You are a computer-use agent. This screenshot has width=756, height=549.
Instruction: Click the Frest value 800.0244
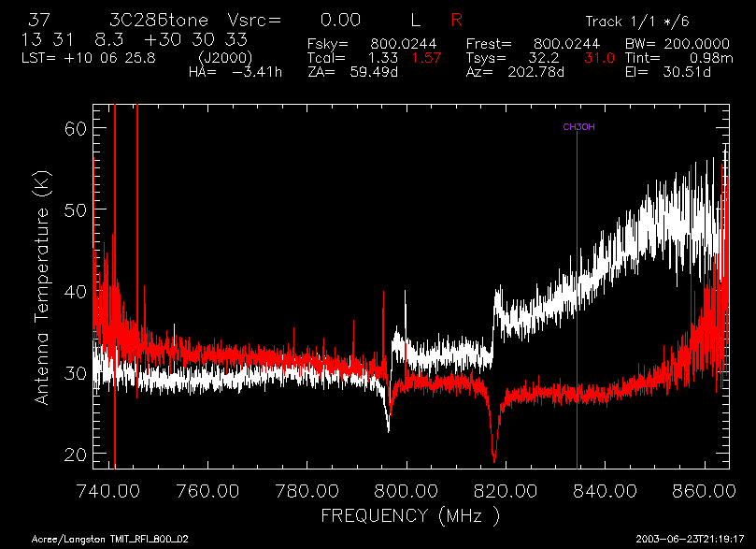pyautogui.click(x=566, y=44)
